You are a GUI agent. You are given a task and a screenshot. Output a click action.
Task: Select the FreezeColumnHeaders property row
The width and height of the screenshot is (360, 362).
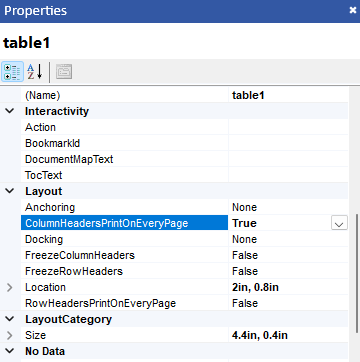coord(184,255)
